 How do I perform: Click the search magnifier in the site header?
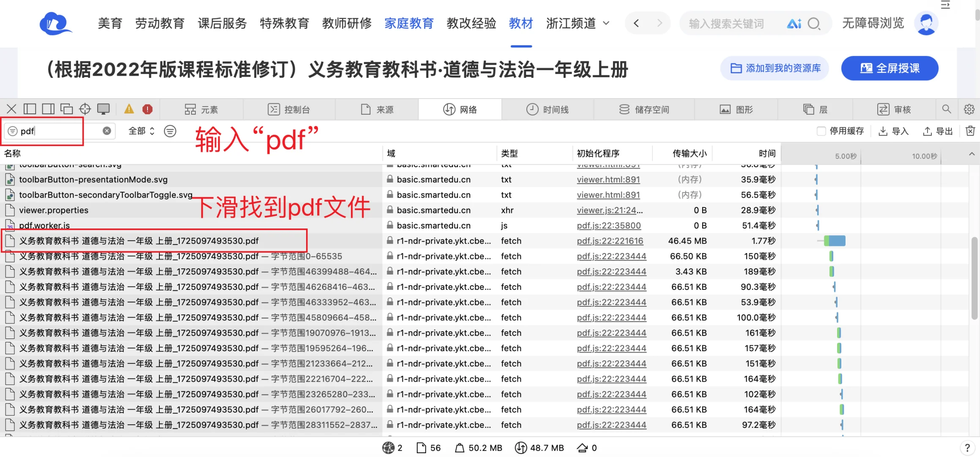click(x=813, y=24)
